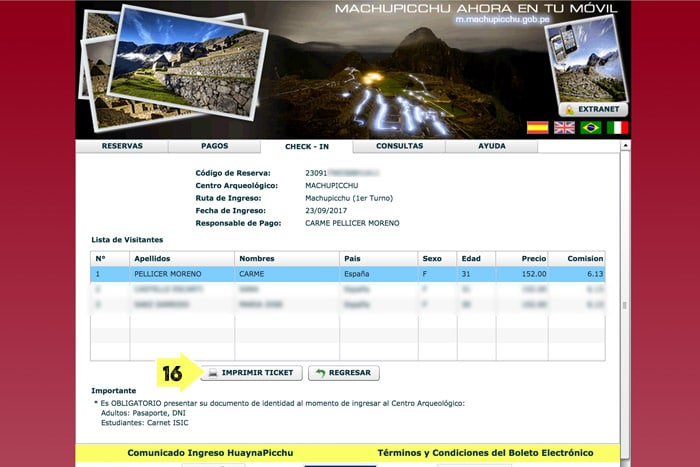The height and width of the screenshot is (467, 700).
Task: Open the m.machupicchu.gob.pe mobile link
Action: tap(502, 20)
